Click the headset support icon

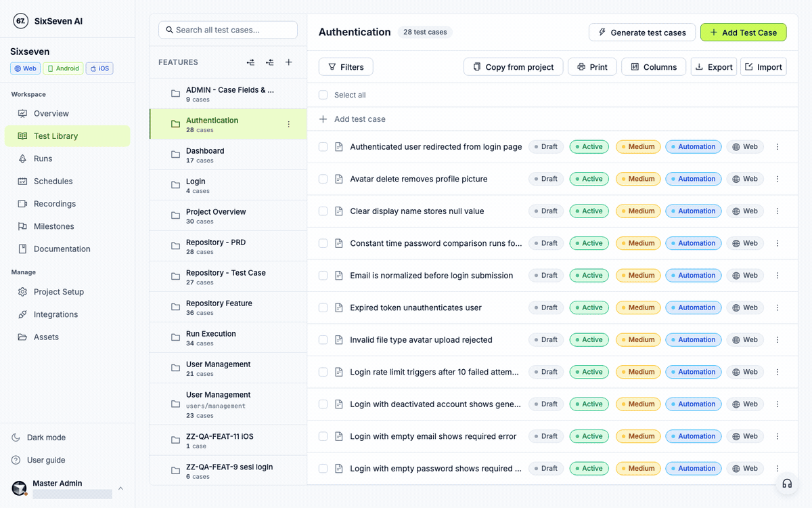[x=787, y=484]
